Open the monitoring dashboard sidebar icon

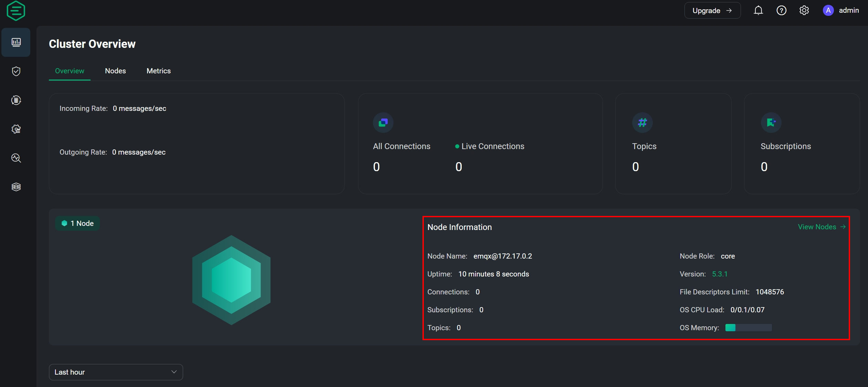(x=16, y=42)
